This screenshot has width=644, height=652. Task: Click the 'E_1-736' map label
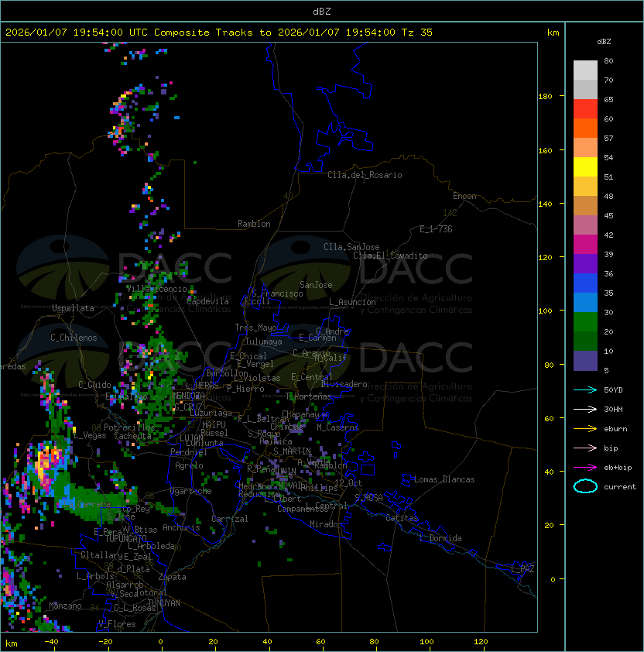click(x=436, y=229)
